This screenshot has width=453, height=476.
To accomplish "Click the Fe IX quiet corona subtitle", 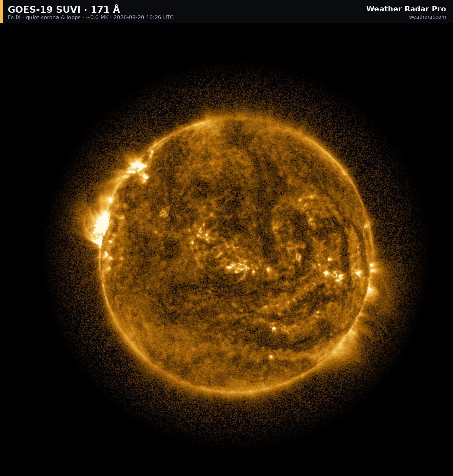I will 44,17.
